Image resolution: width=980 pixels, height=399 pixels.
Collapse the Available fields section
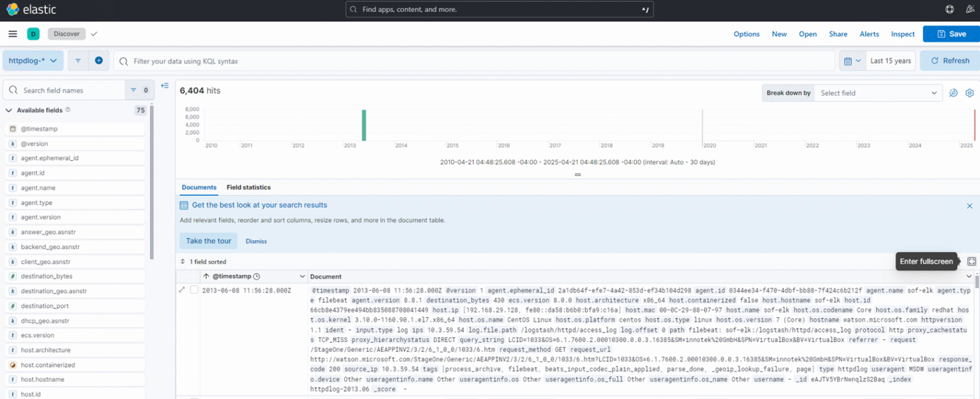(x=9, y=110)
